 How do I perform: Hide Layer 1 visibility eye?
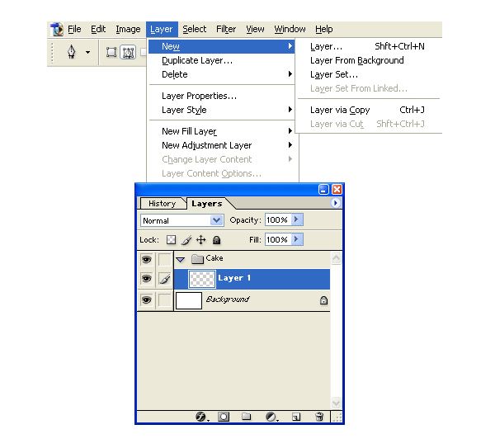147,279
